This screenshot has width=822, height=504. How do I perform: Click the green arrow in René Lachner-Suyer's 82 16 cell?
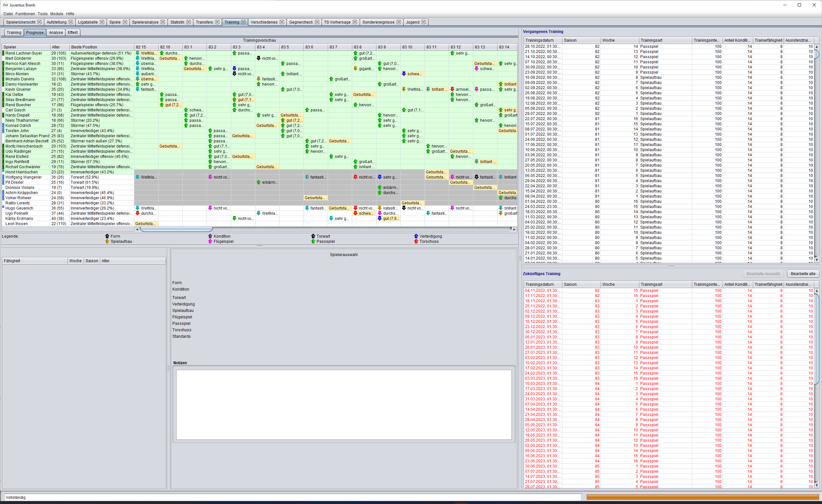coord(162,53)
